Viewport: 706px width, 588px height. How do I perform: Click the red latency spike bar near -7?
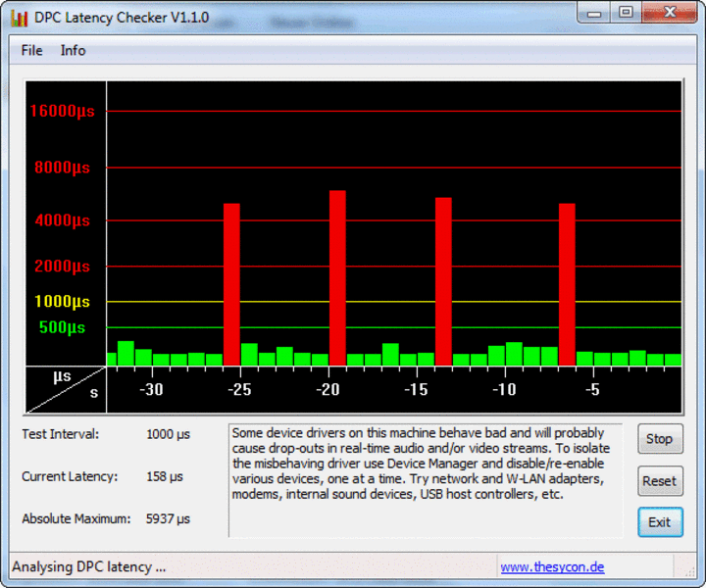tap(568, 284)
